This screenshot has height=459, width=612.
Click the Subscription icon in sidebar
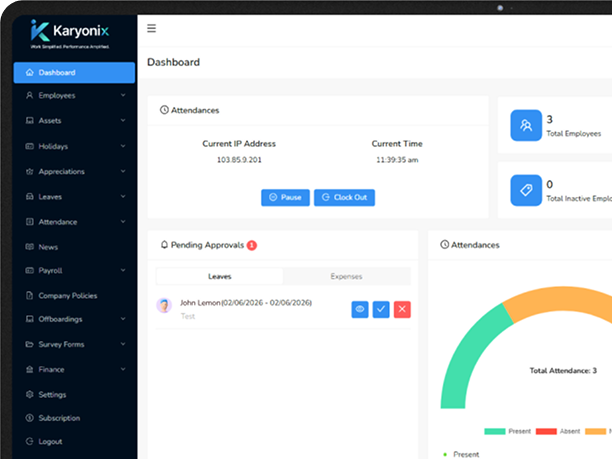pos(30,418)
